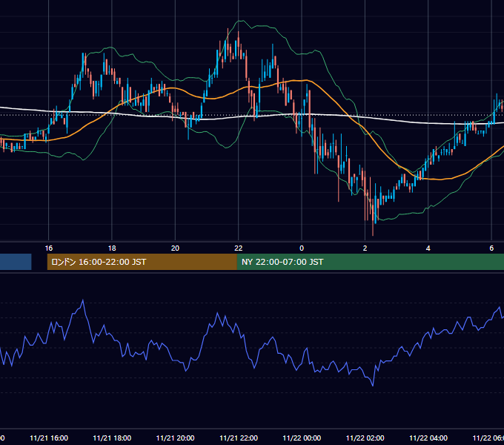Click the 11/21 20:00 date label
This screenshot has width=504, height=445.
(175, 438)
